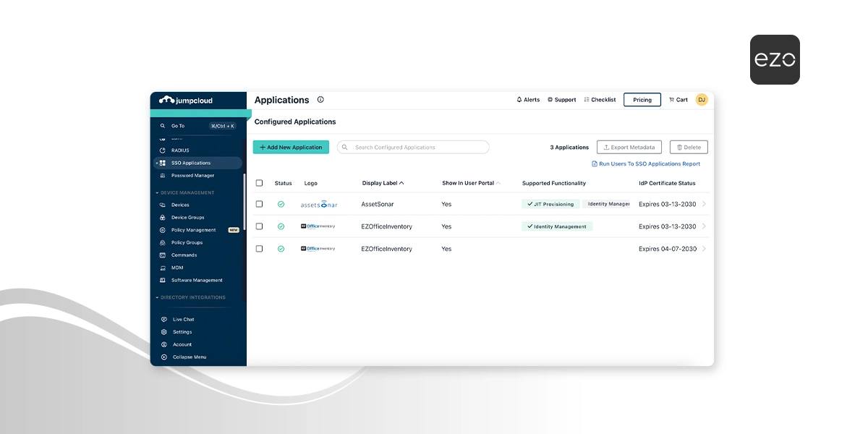Select the checkbox beside the first EZOfficeInventory row
868x434 pixels.
260,226
